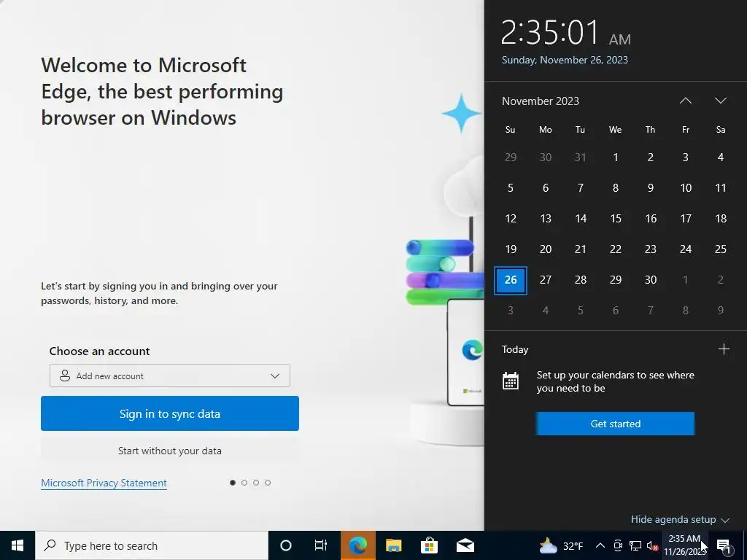Open the Action Center notifications icon
The image size is (747, 560).
(724, 545)
